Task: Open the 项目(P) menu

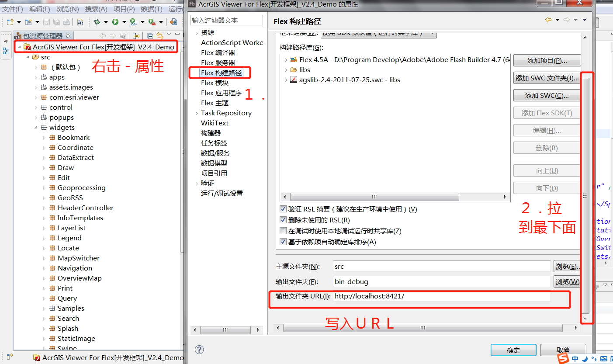Action: [124, 9]
